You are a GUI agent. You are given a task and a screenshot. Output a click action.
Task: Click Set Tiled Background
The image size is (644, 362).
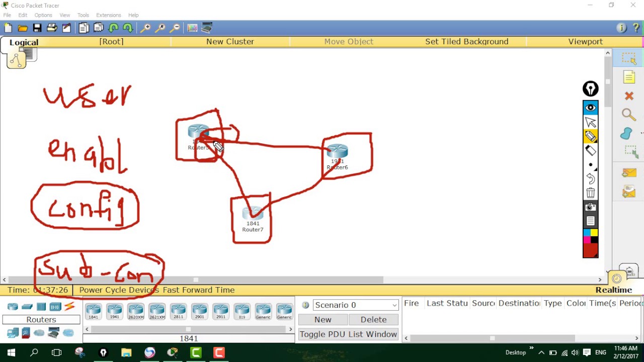467,41
